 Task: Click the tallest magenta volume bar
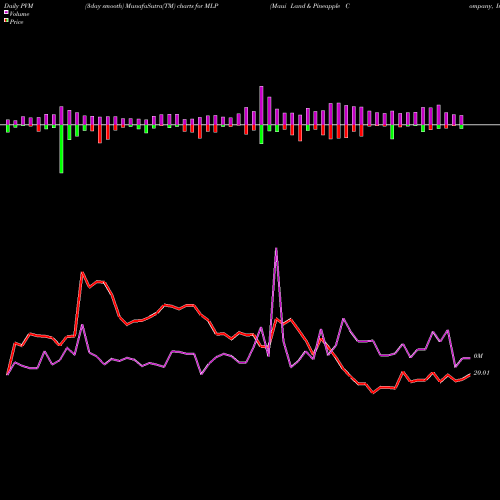(261, 106)
